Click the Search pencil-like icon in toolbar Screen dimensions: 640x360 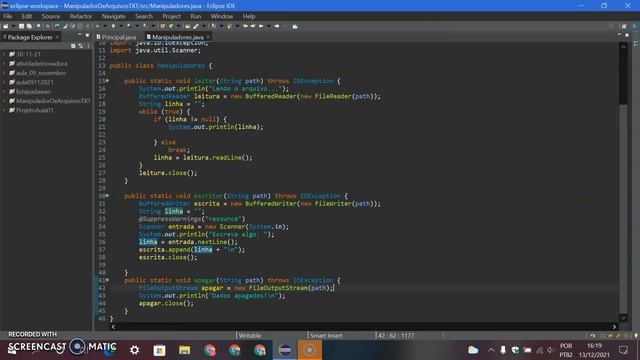(x=196, y=26)
